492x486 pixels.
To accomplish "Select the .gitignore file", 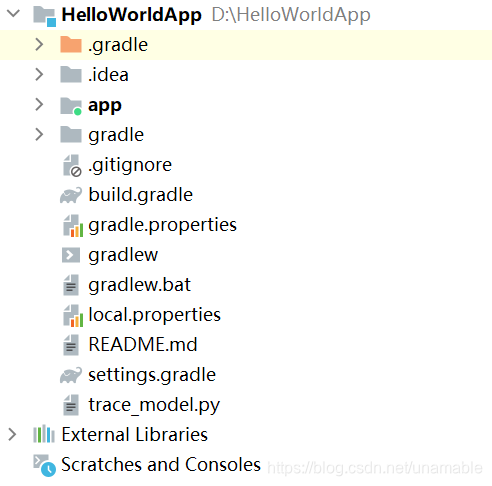I will tap(130, 165).
